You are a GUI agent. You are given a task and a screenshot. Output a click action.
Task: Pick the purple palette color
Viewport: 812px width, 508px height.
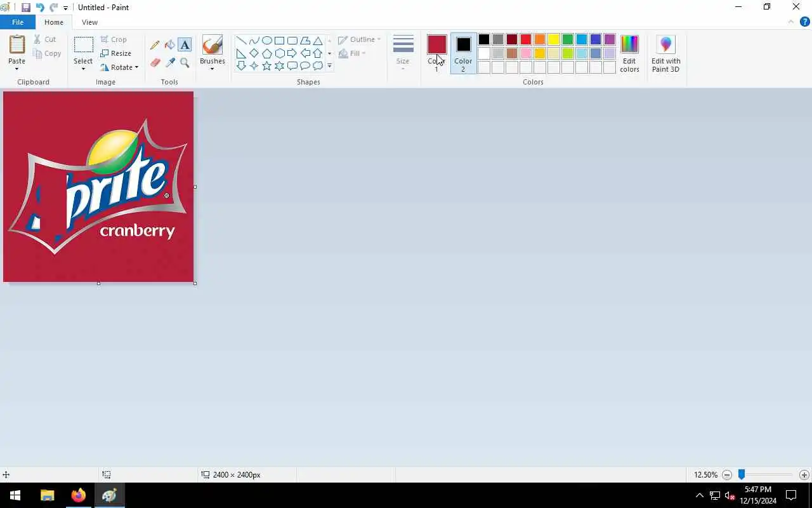(x=610, y=40)
